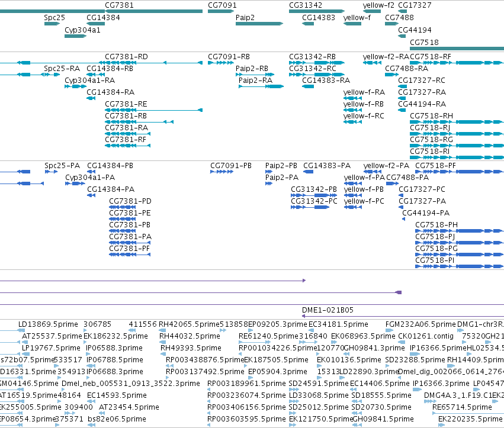Open EST EC34181.5prime label
The width and height of the screenshot is (504, 428).
[338, 324]
